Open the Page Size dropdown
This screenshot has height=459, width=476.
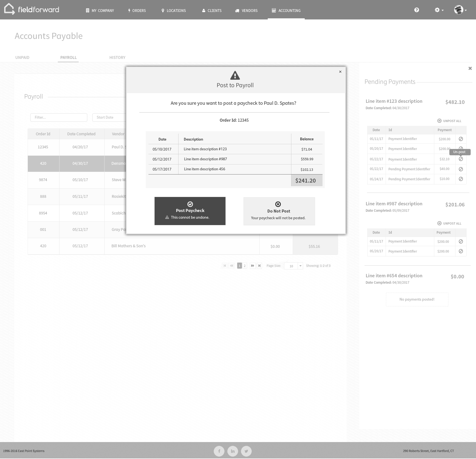click(x=300, y=266)
